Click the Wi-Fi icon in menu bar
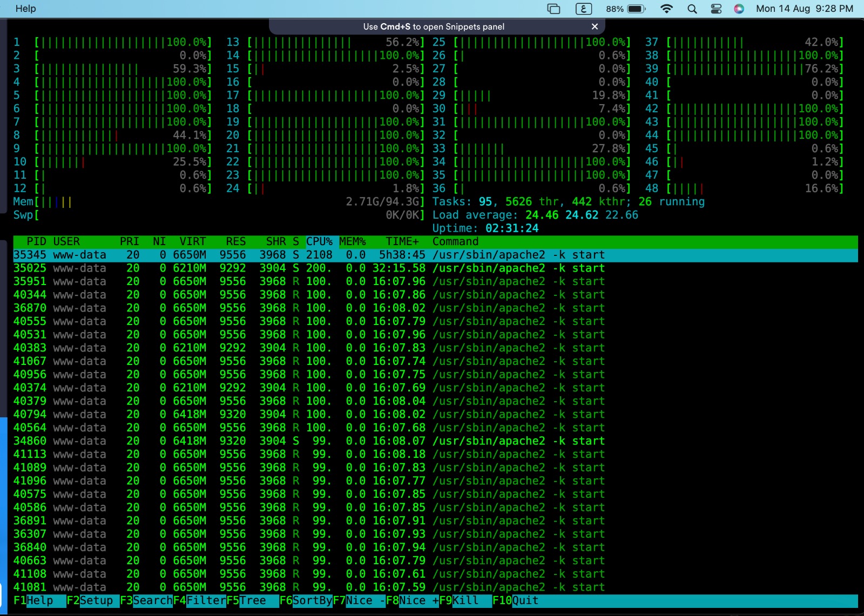Image resolution: width=864 pixels, height=616 pixels. pos(667,9)
